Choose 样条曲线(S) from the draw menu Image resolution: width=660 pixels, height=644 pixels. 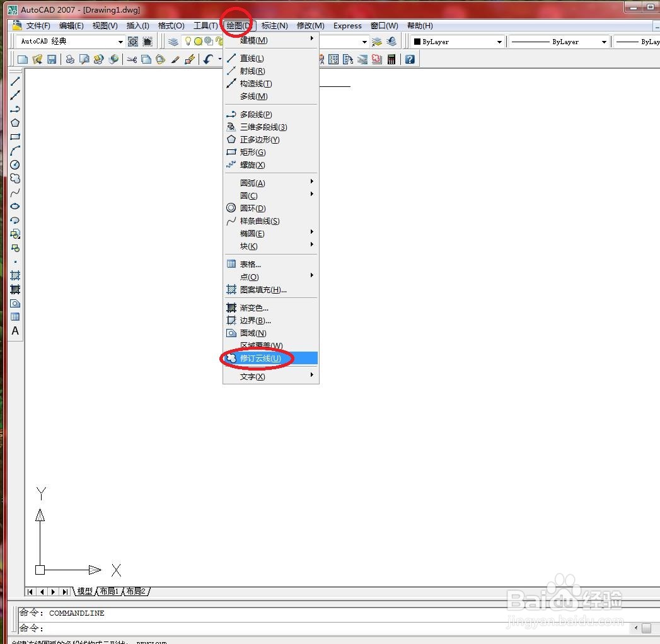(x=270, y=221)
